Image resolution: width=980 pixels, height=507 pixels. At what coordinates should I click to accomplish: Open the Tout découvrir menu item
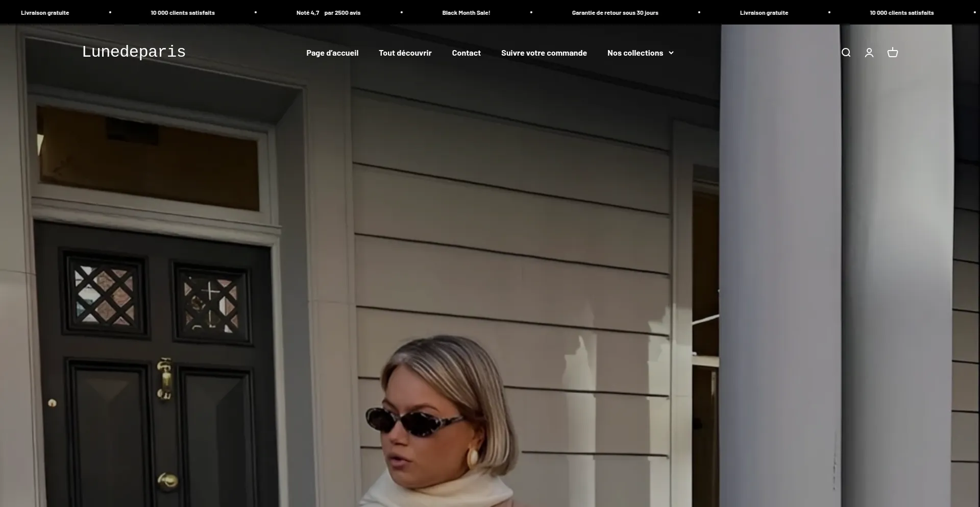[x=405, y=53]
